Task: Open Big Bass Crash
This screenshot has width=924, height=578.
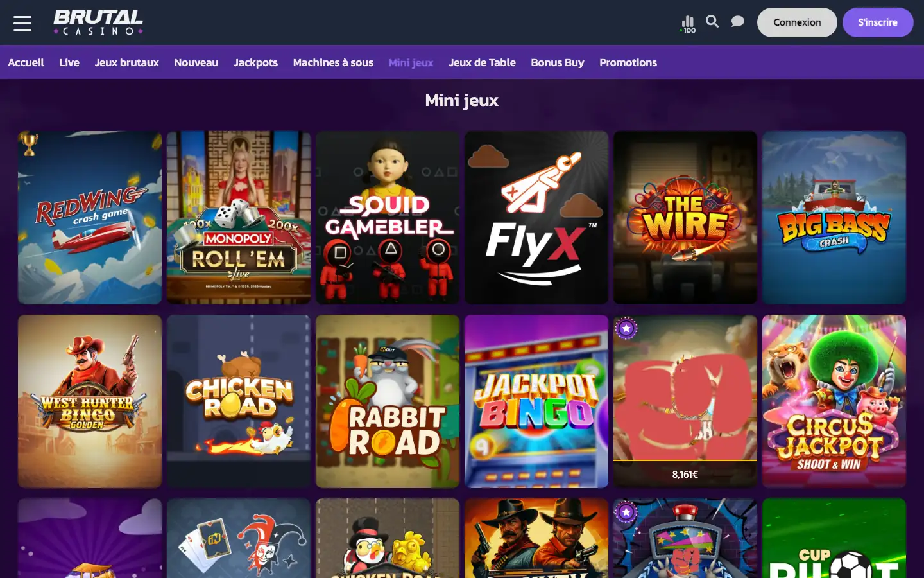Action: tap(834, 218)
